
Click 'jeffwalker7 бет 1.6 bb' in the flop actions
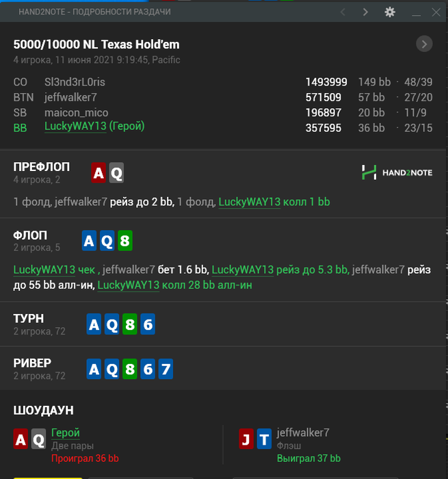tap(156, 270)
